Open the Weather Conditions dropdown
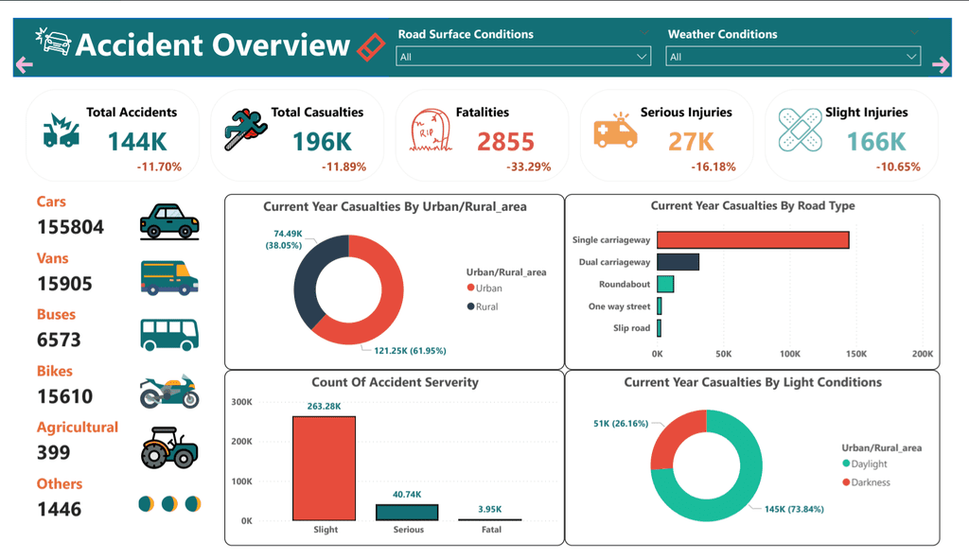The height and width of the screenshot is (560, 969). click(x=793, y=56)
